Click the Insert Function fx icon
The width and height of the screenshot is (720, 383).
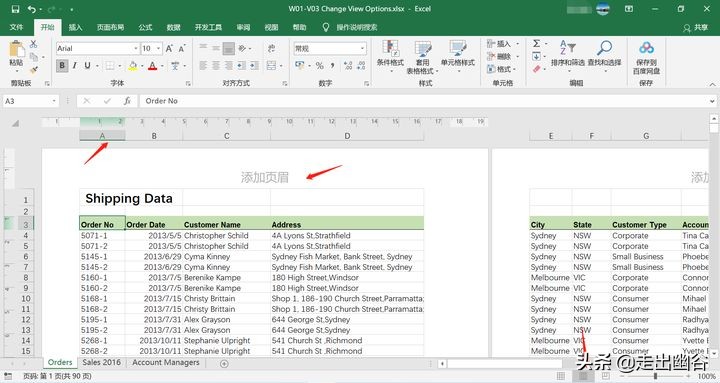[127, 101]
